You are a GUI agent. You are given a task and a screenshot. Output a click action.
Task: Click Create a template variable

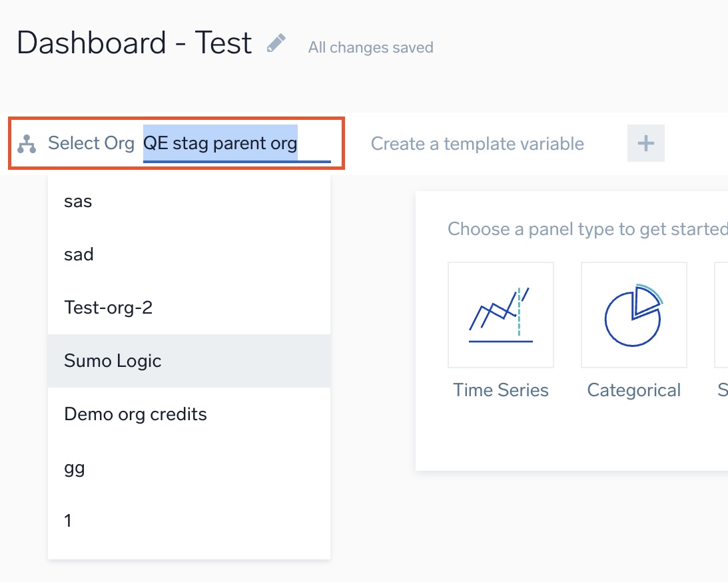(478, 143)
